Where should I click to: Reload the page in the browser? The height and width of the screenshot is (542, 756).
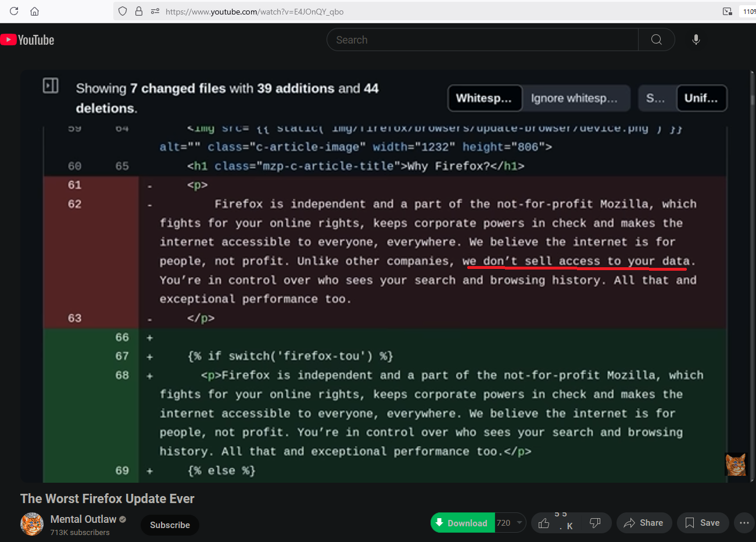(14, 11)
